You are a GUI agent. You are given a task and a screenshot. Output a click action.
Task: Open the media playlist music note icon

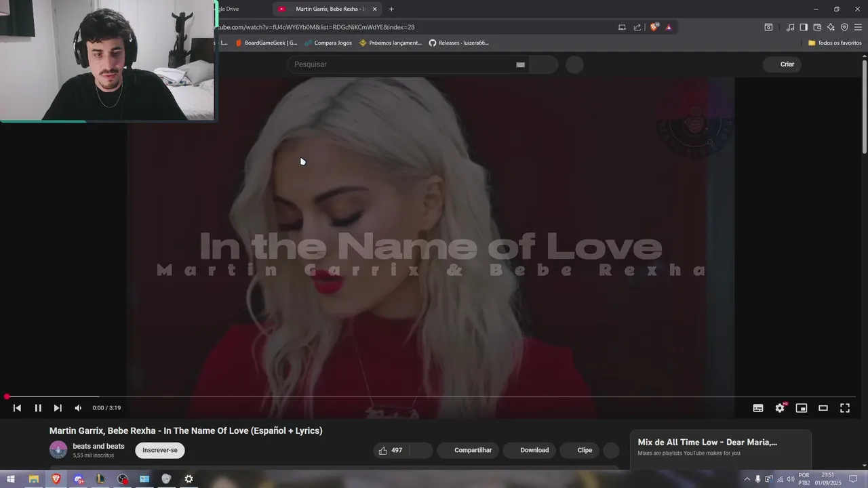coord(790,27)
